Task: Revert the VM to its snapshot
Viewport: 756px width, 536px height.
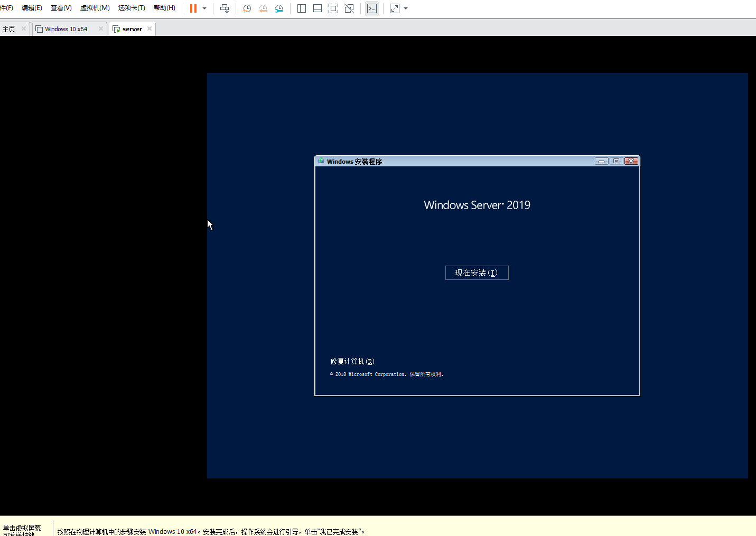Action: coord(263,8)
